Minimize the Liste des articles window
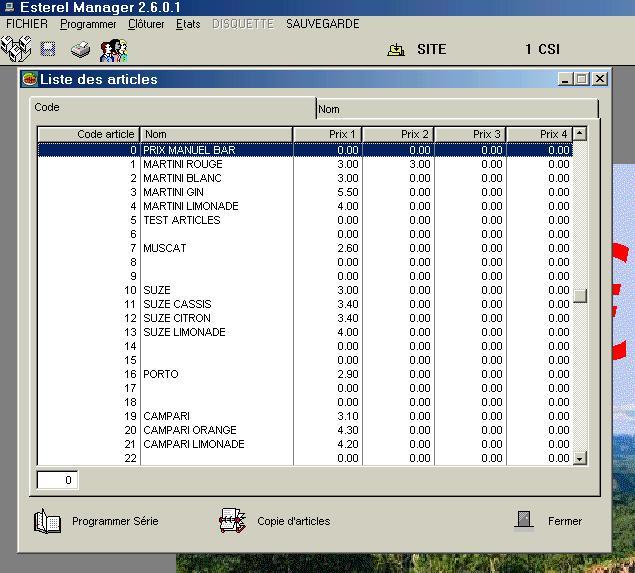635x573 pixels. (565, 79)
